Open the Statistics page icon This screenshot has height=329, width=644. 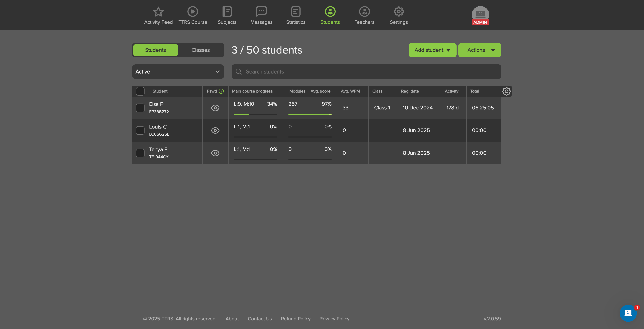pyautogui.click(x=296, y=12)
